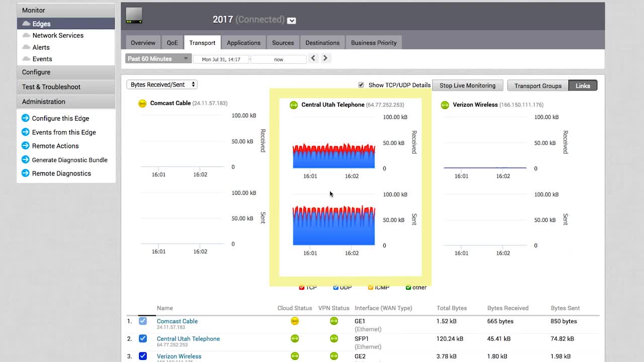This screenshot has height=362, width=644.
Task: Open the Comcast Cable link in table
Action: coord(177,321)
